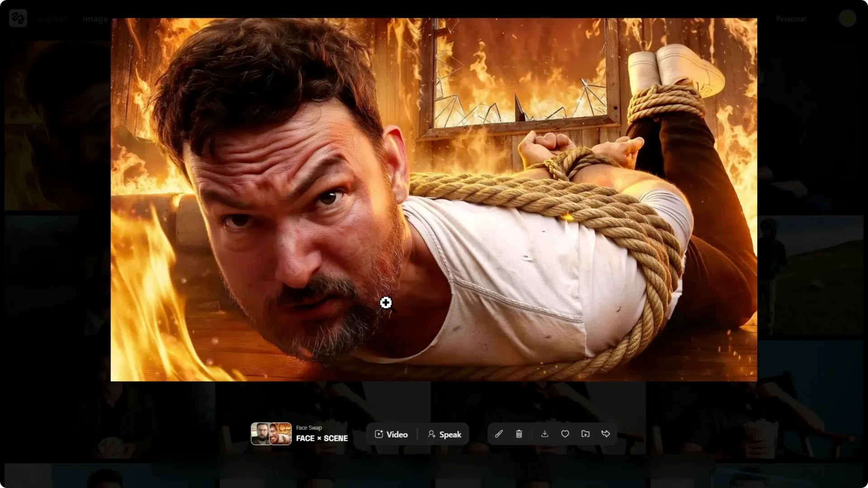Viewport: 868px width, 488px height.
Task: Open the Explore page
Action: click(53, 19)
